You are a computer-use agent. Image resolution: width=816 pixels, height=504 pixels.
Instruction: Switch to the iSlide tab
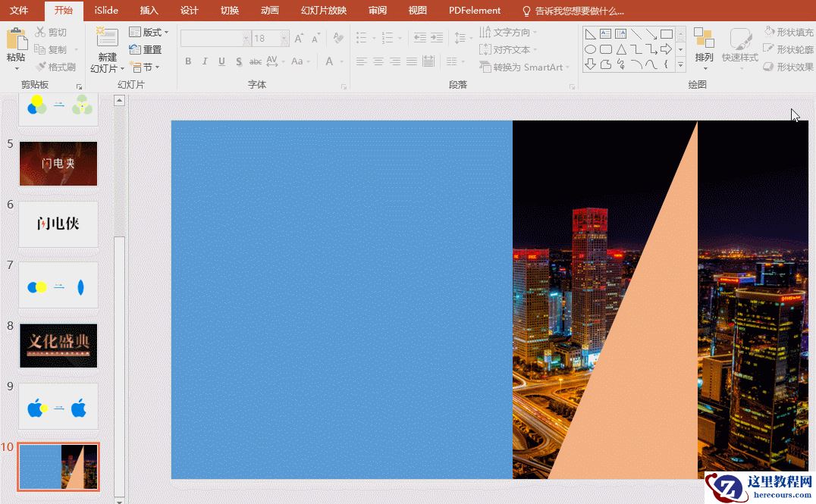pos(106,11)
